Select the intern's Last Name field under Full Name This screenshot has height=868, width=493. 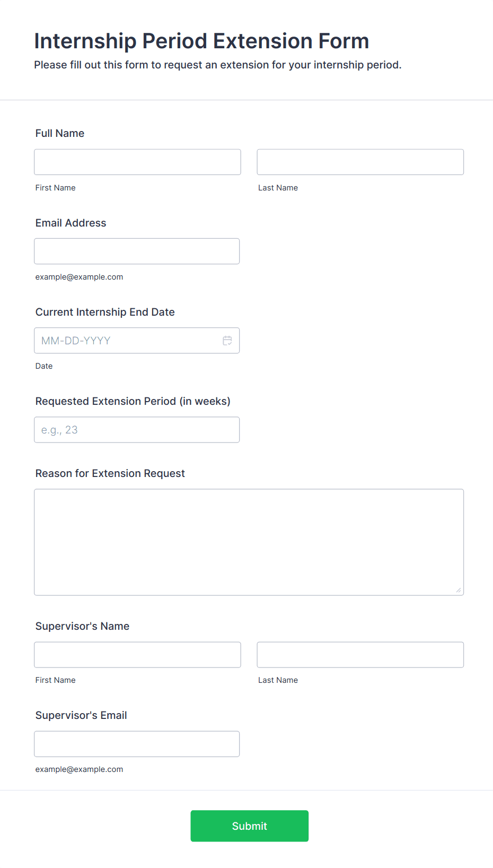360,162
